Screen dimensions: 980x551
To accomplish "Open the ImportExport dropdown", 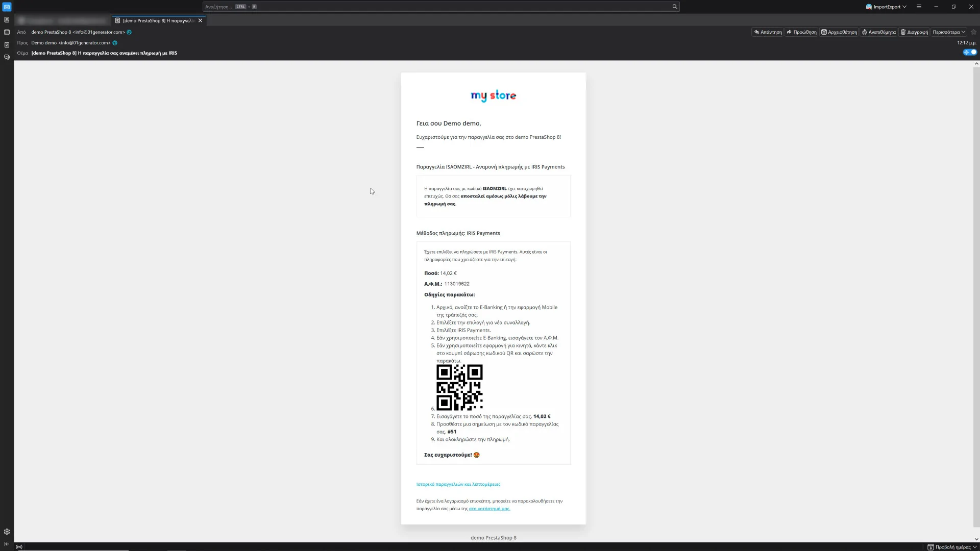I will click(x=886, y=7).
